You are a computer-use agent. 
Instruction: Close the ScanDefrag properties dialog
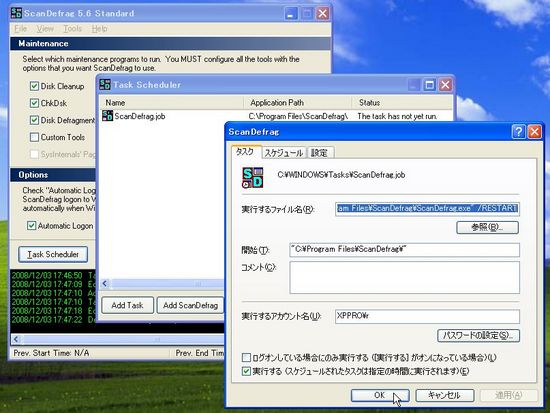(535, 132)
